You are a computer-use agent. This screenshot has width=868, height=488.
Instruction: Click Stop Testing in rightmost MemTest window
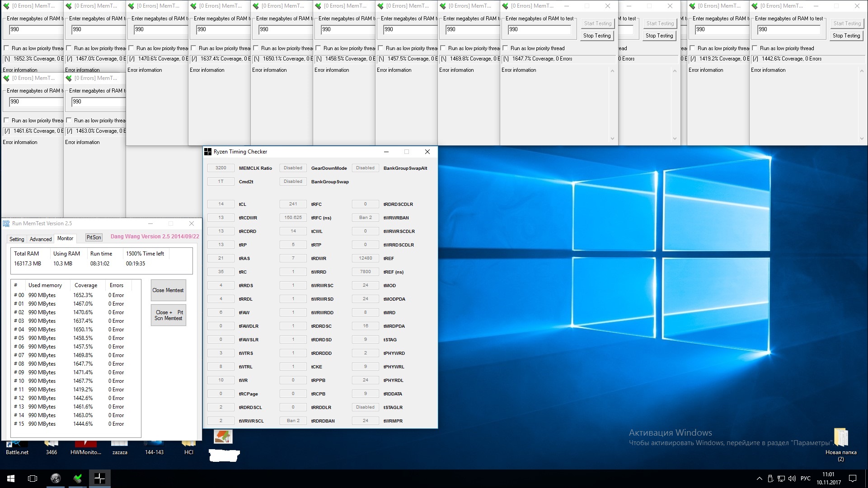(x=846, y=36)
